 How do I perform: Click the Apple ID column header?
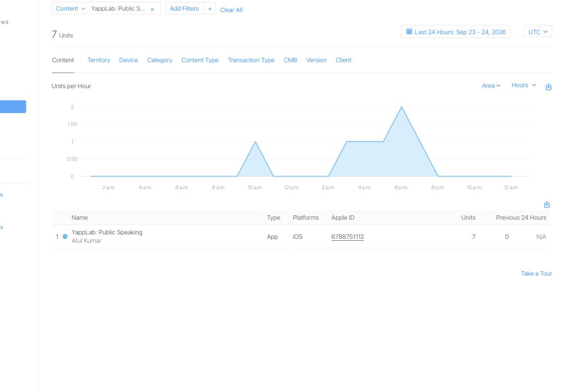[x=343, y=218]
